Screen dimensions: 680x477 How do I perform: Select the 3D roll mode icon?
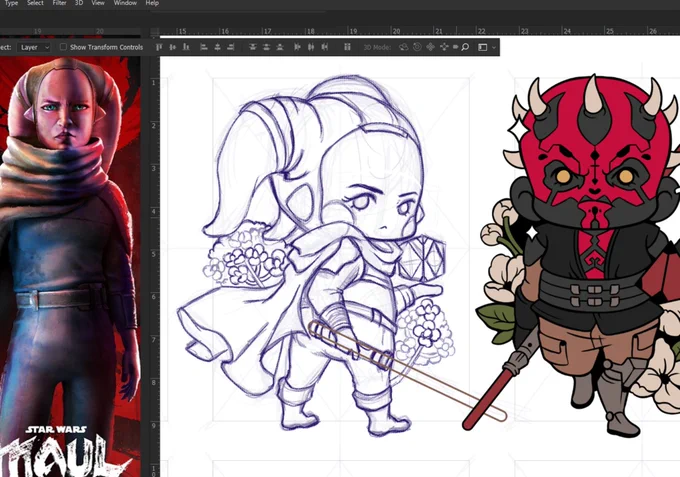point(417,47)
